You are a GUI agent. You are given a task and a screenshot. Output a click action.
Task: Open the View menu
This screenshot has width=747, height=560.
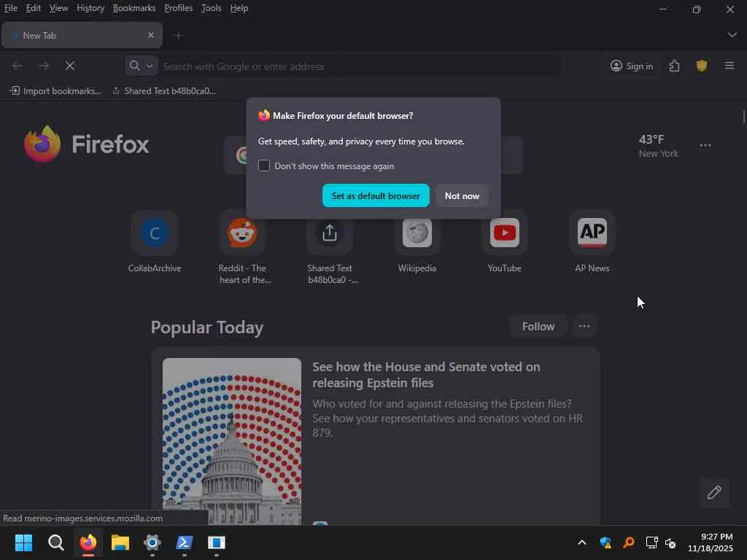coord(58,8)
